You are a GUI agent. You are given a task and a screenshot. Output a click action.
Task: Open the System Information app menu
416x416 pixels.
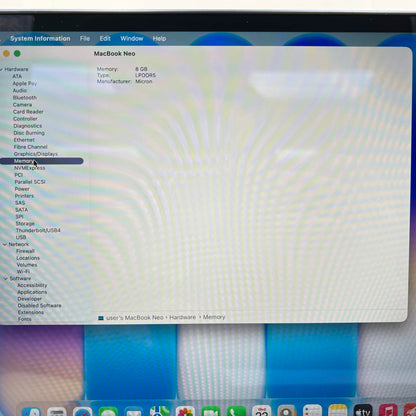tap(40, 38)
